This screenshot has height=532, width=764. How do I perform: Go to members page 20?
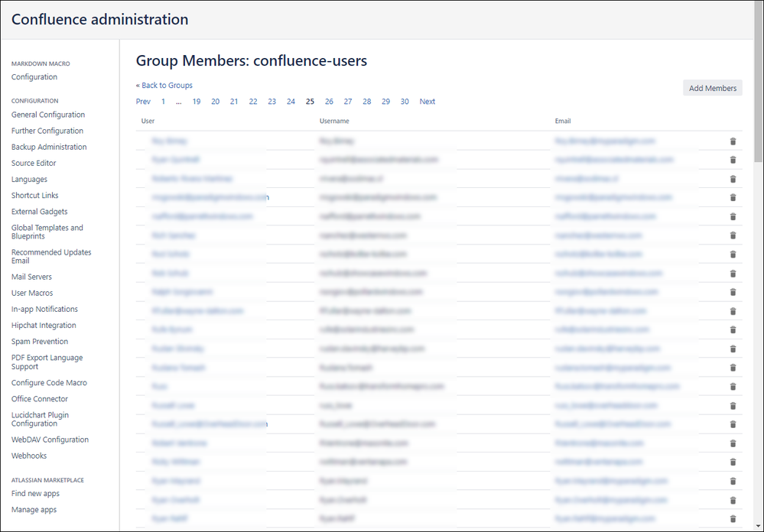pos(216,102)
